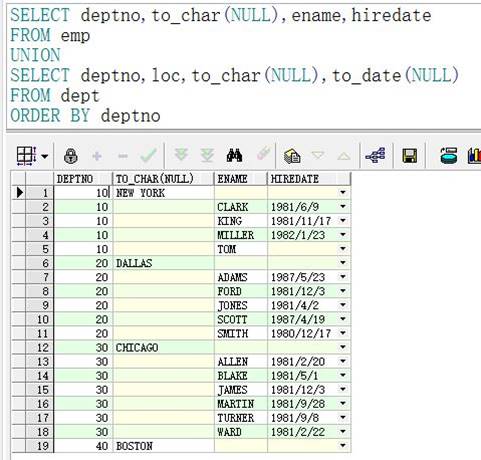Click the binoculars query-by-example icon
The width and height of the screenshot is (481, 460).
coord(234,156)
